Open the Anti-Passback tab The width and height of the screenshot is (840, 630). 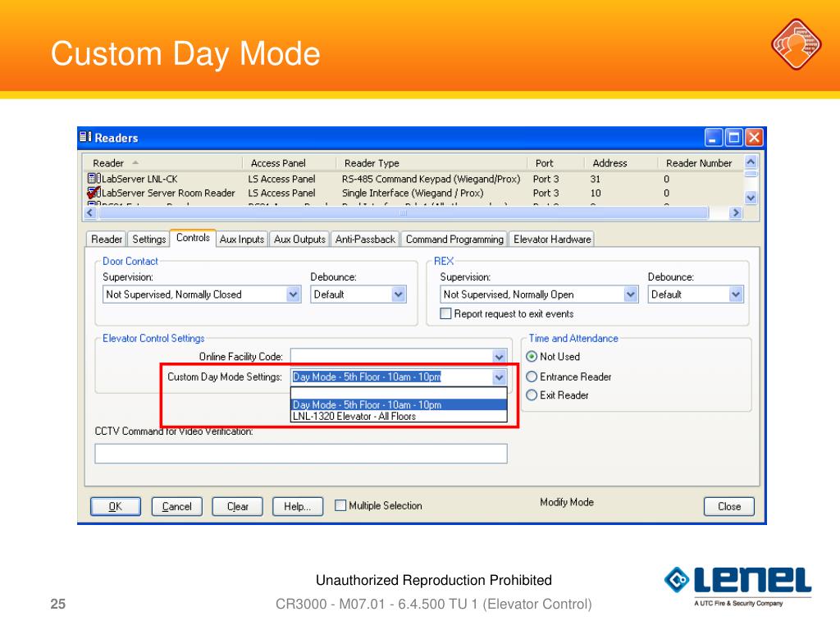click(365, 239)
